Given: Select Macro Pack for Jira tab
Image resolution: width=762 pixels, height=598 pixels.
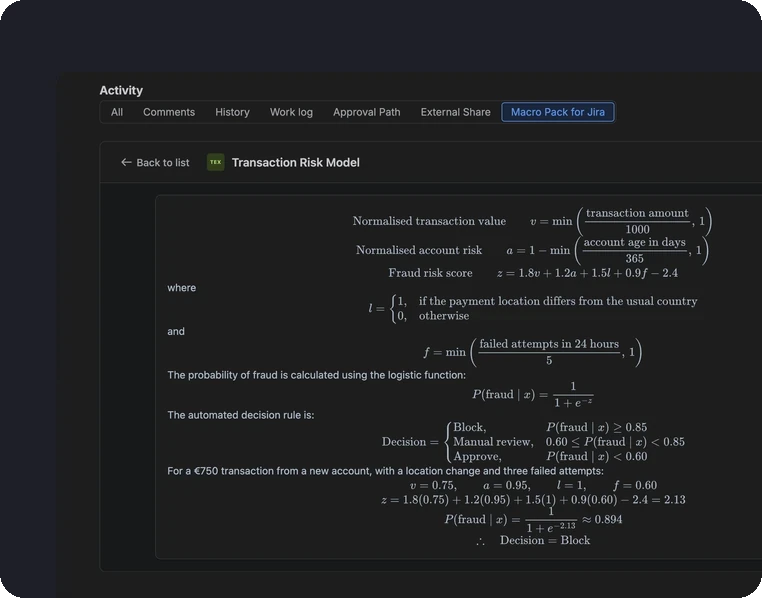Looking at the screenshot, I should click(x=557, y=112).
